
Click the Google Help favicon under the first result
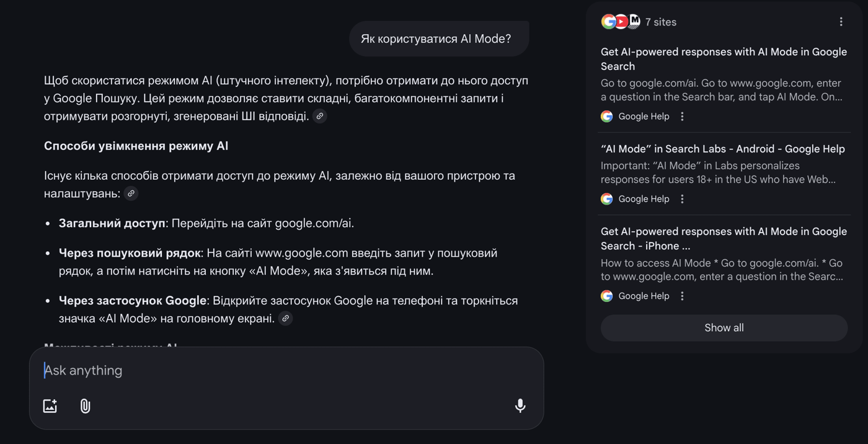606,116
